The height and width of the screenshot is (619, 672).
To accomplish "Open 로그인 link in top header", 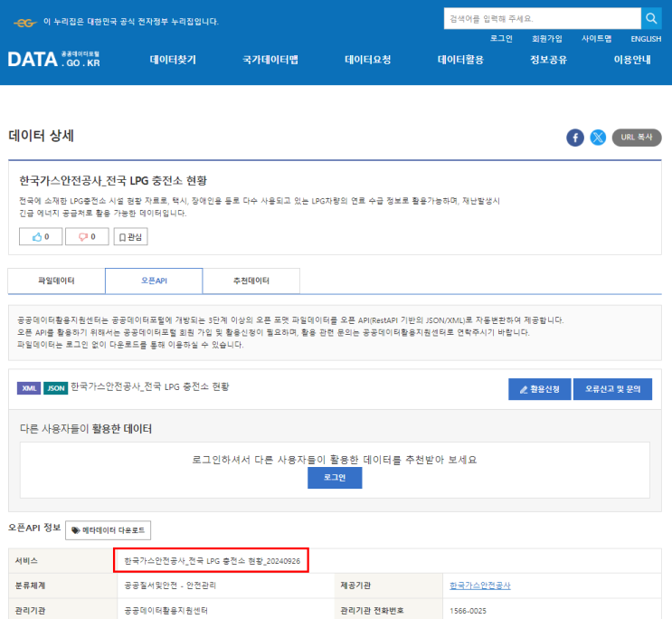I will point(501,39).
